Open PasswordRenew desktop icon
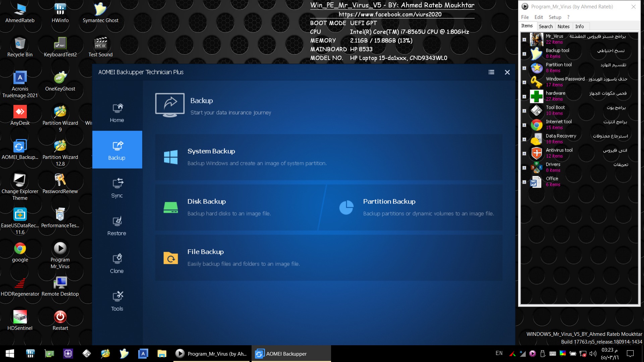Viewport: 644px width, 362px height. [x=60, y=184]
